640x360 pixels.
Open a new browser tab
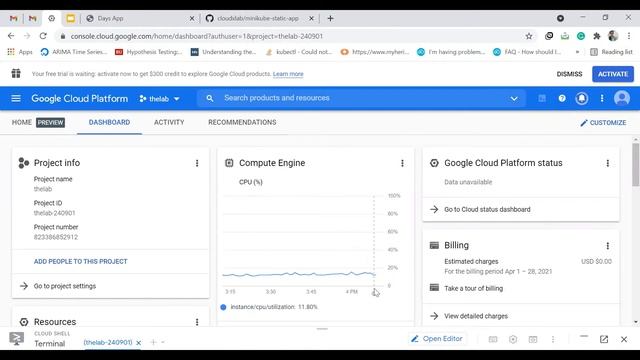331,18
